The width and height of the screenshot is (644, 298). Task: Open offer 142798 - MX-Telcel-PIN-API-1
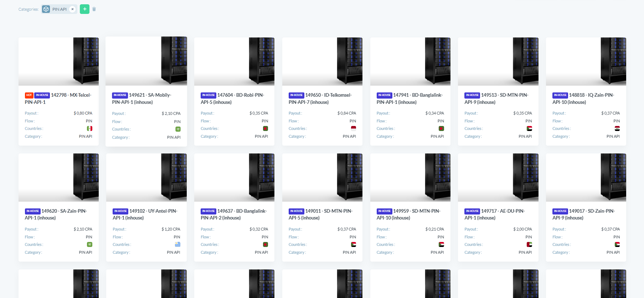[58, 99]
